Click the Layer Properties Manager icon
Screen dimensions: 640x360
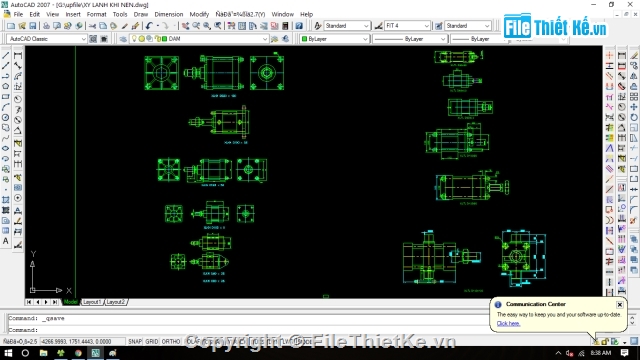point(123,39)
